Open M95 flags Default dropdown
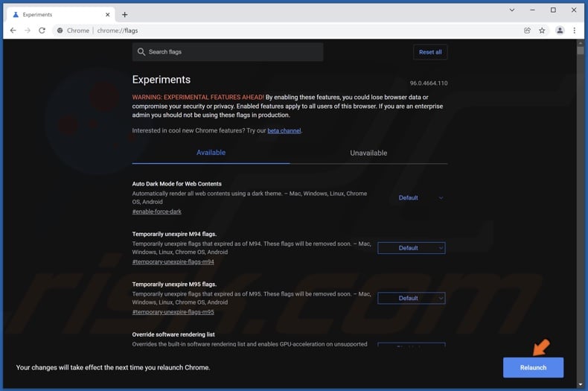The height and width of the screenshot is (391, 588). tap(412, 299)
